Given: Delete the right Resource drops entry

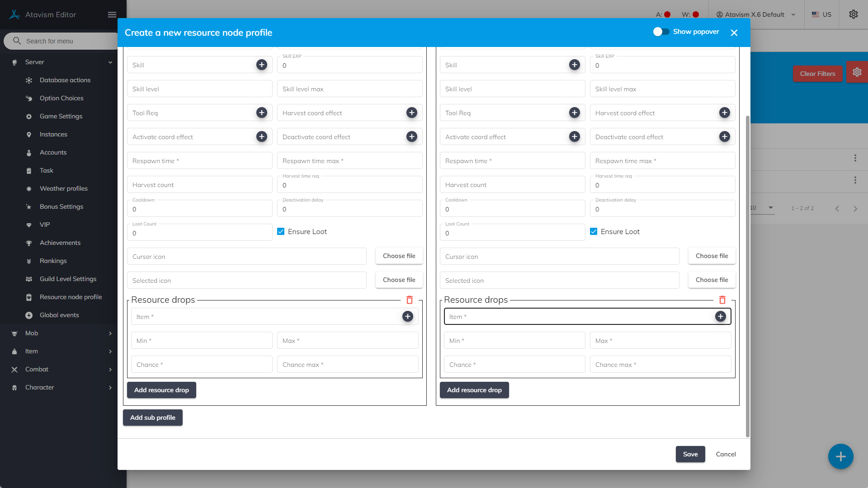Looking at the screenshot, I should [722, 300].
